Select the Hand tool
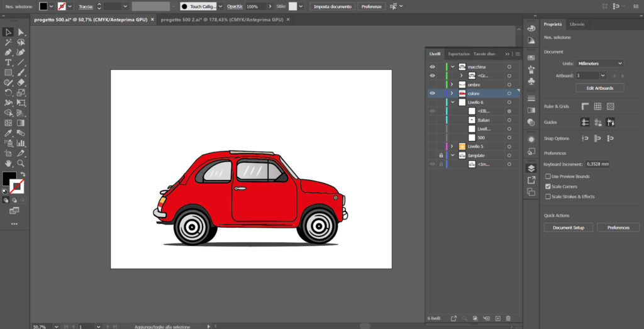644x329 pixels. [x=8, y=163]
